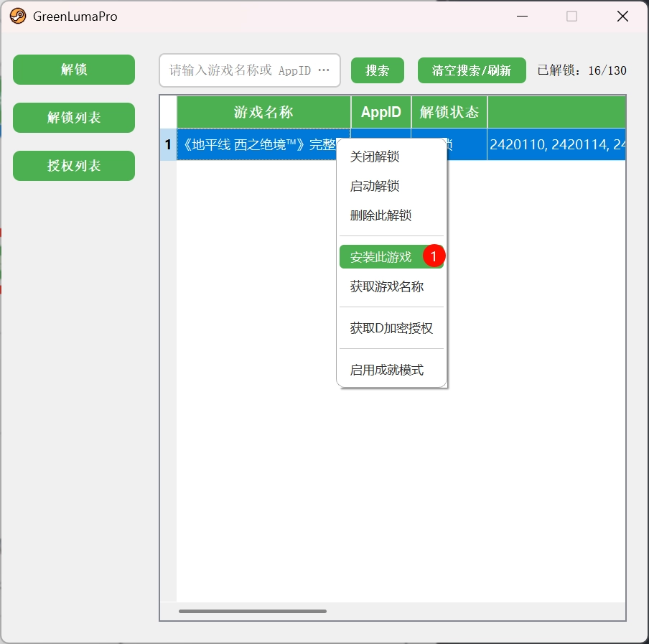This screenshot has width=649, height=644.
Task: Close the GreenLumaPro window
Action: (x=622, y=16)
